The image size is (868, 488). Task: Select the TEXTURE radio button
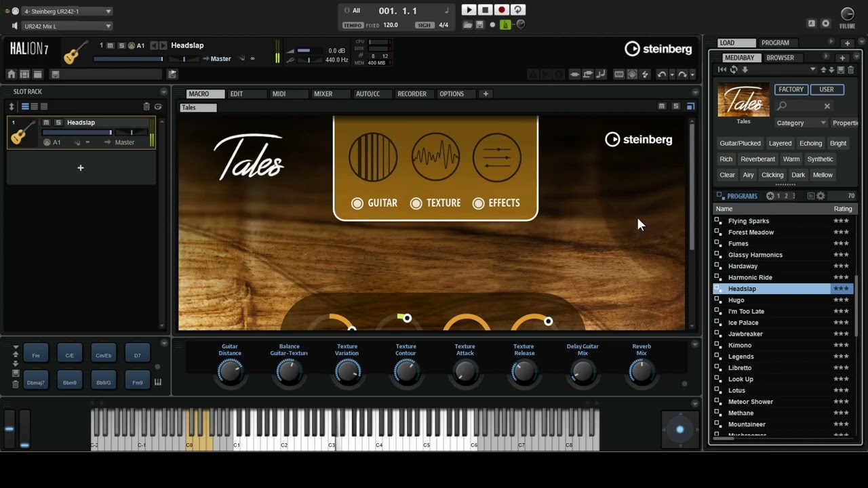416,203
